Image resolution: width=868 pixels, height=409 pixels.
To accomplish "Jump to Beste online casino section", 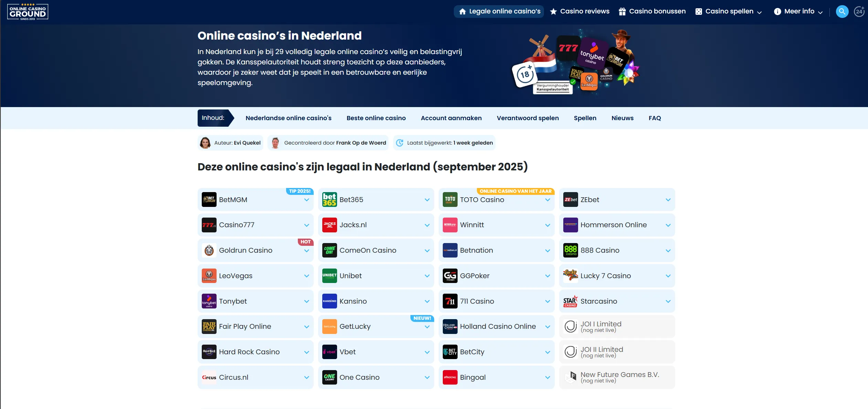I will [x=376, y=118].
